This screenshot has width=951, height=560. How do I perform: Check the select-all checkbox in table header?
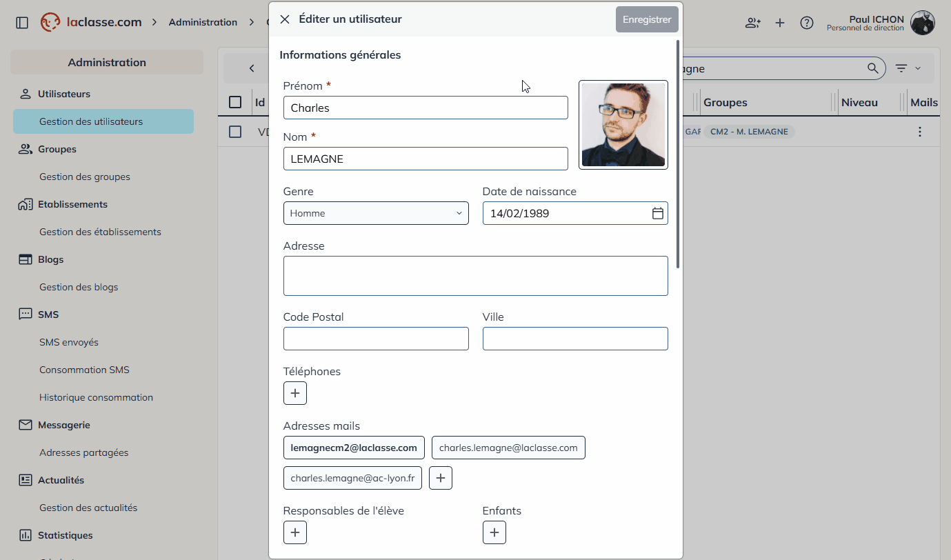(235, 102)
